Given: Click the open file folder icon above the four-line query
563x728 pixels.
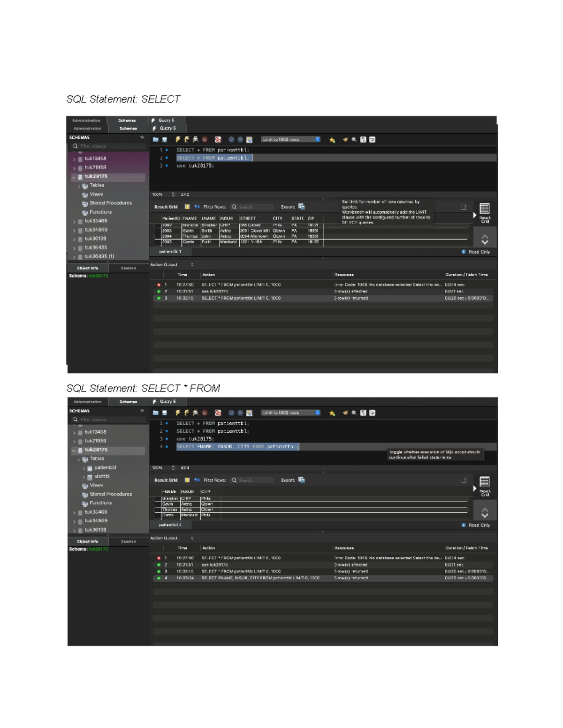Looking at the screenshot, I should tap(156, 413).
